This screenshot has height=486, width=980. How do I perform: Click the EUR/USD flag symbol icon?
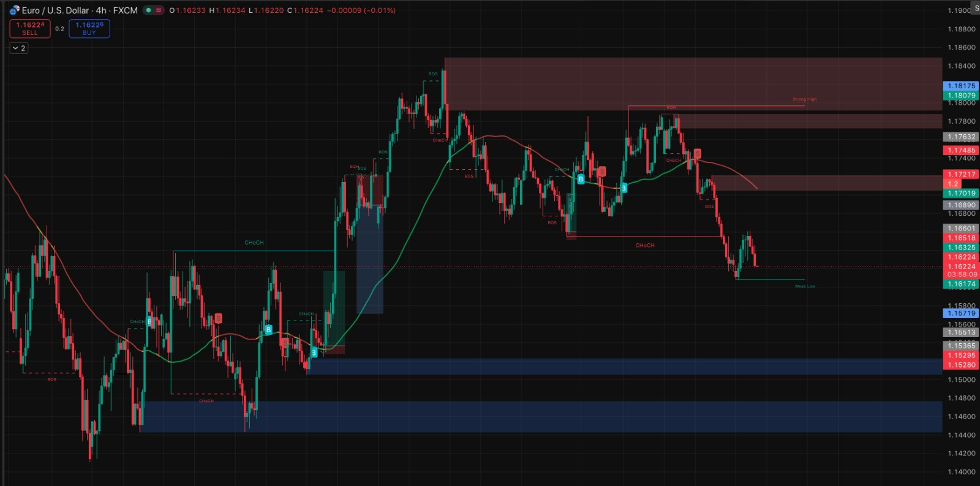pyautogui.click(x=14, y=10)
